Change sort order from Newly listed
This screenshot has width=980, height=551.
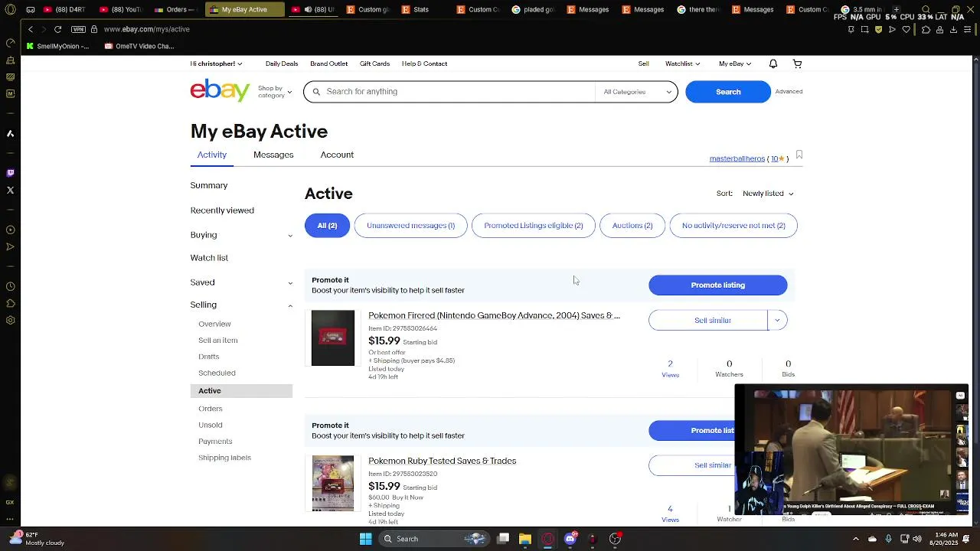[x=768, y=194]
